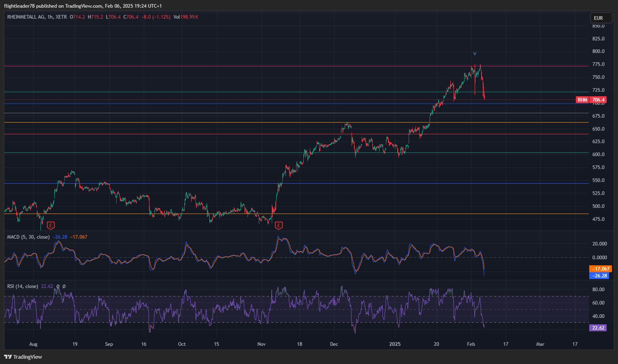Click the blue MACD value −26.28 in the legend
This screenshot has height=364, width=618.
click(x=60, y=237)
